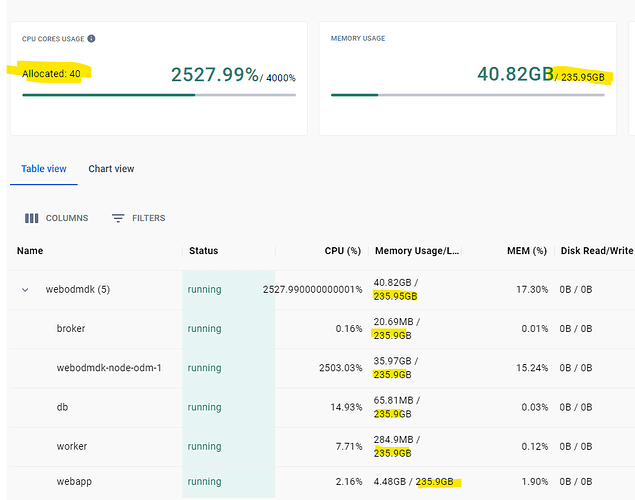Select the Table view tab
The height and width of the screenshot is (500, 635).
(x=44, y=169)
